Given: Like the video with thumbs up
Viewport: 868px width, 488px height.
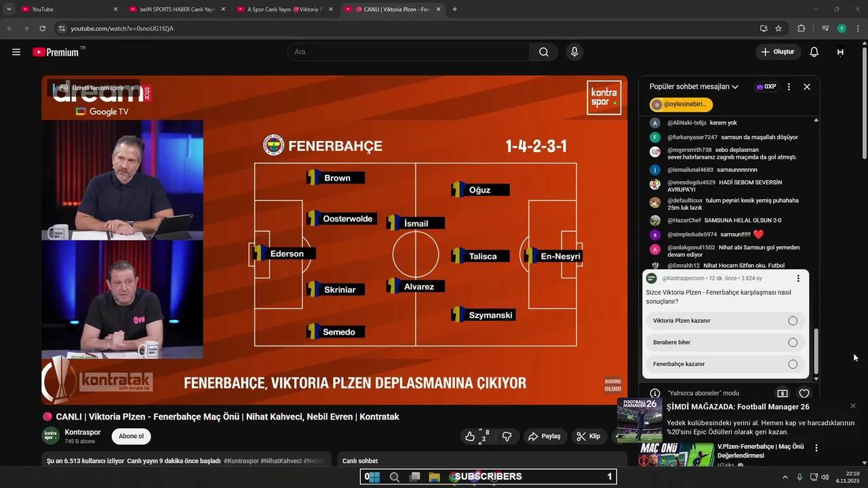Looking at the screenshot, I should [x=470, y=436].
